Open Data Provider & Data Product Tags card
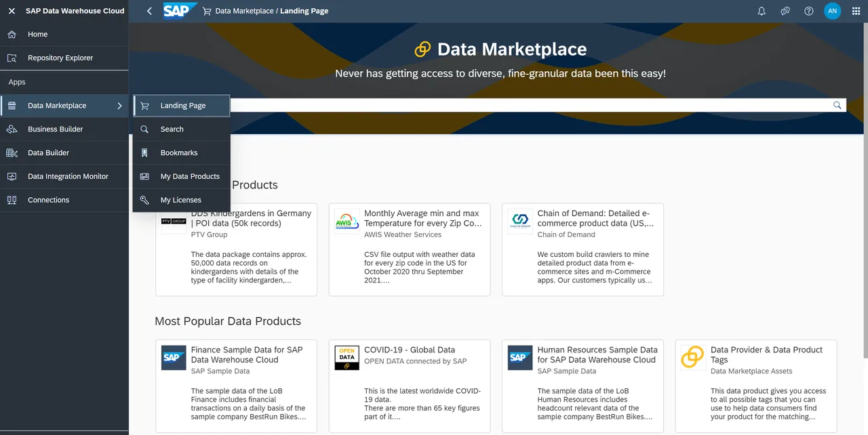The height and width of the screenshot is (435, 868). (756, 386)
